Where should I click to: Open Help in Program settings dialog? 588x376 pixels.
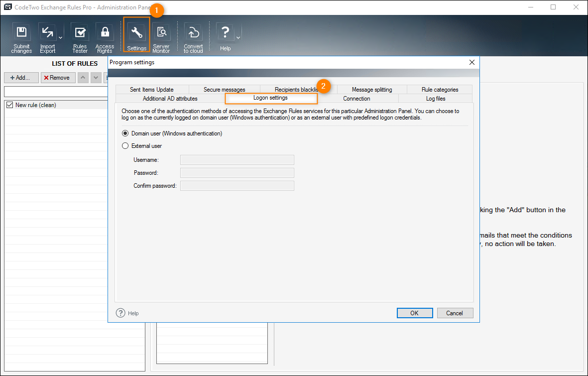pos(127,313)
